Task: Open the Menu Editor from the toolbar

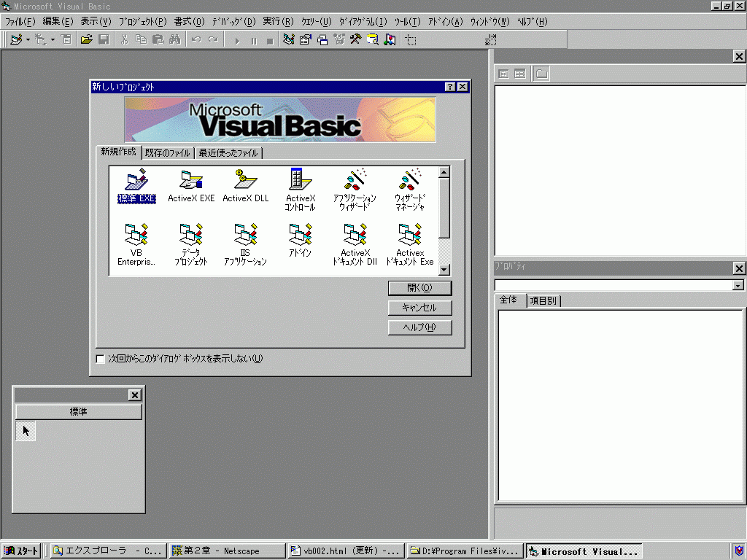Action: click(66, 39)
